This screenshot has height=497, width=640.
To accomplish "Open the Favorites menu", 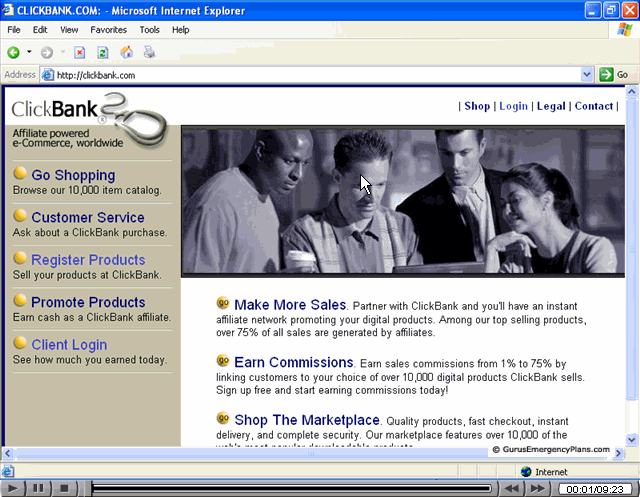I will (109, 30).
